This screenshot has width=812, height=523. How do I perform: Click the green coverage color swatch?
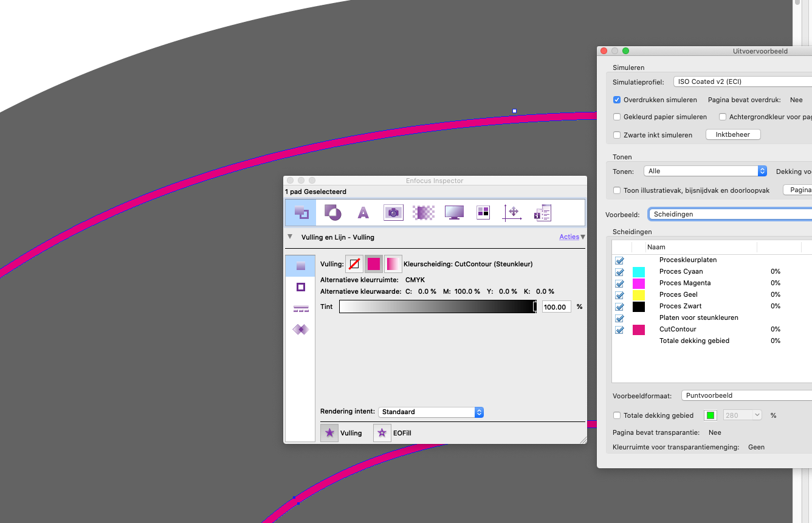point(710,415)
